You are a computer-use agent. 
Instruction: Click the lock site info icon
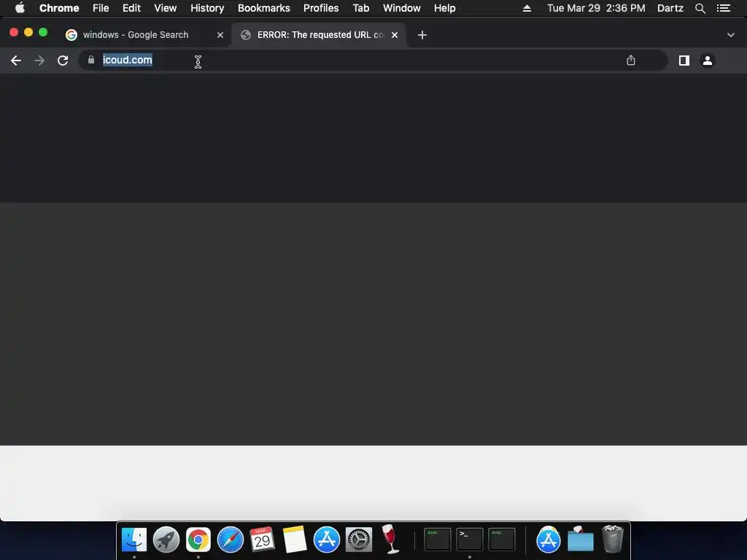[91, 60]
